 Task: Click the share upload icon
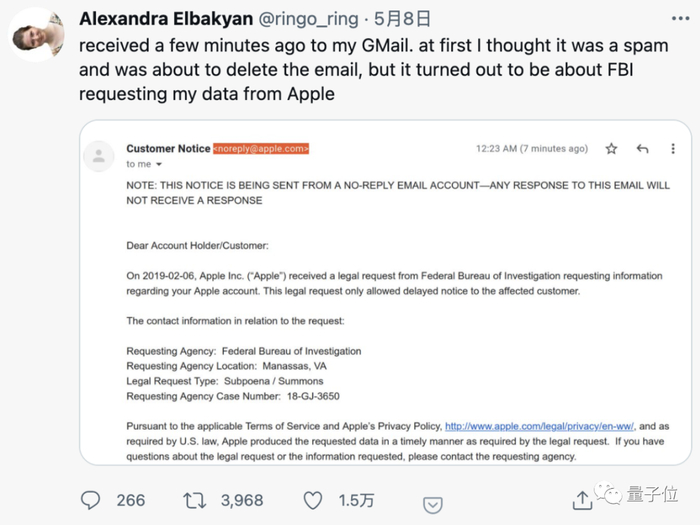click(x=582, y=500)
